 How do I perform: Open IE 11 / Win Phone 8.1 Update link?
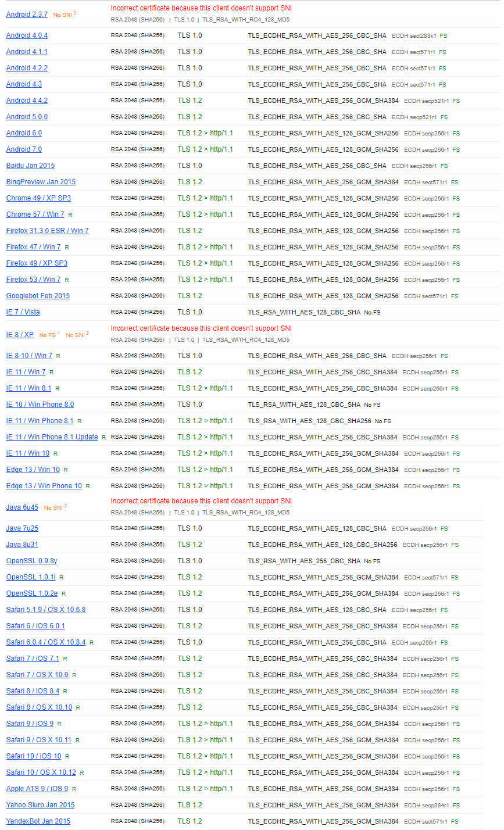pyautogui.click(x=52, y=437)
